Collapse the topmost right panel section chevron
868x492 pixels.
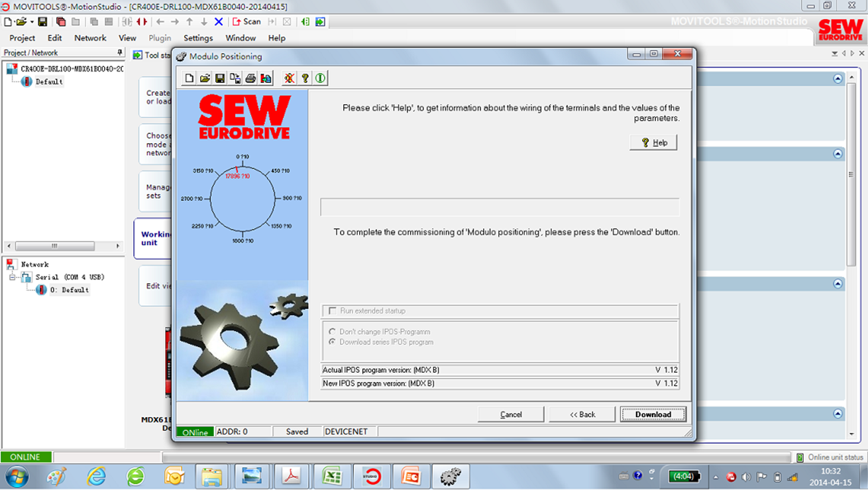(838, 79)
